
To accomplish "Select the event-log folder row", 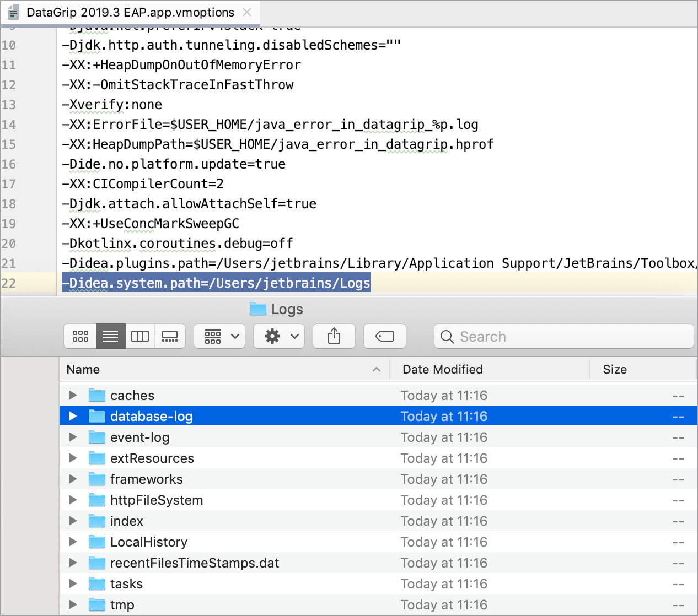I will point(139,436).
